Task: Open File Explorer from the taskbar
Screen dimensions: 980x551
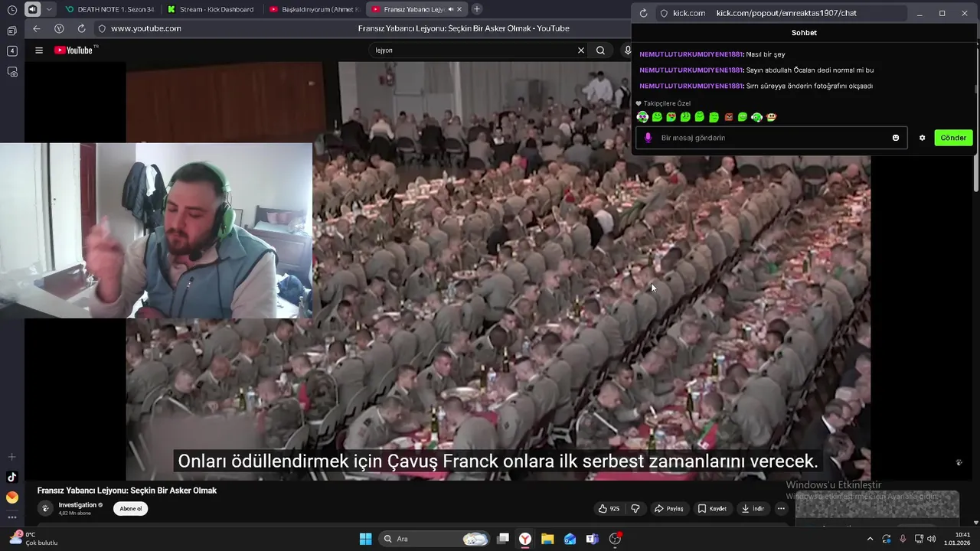Action: 547,539
